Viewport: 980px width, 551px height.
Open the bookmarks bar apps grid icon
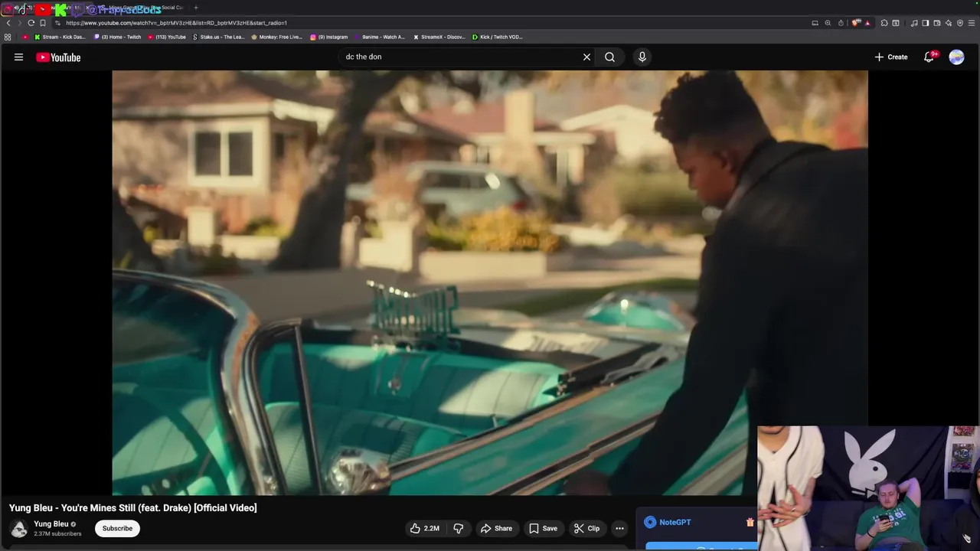(x=8, y=37)
